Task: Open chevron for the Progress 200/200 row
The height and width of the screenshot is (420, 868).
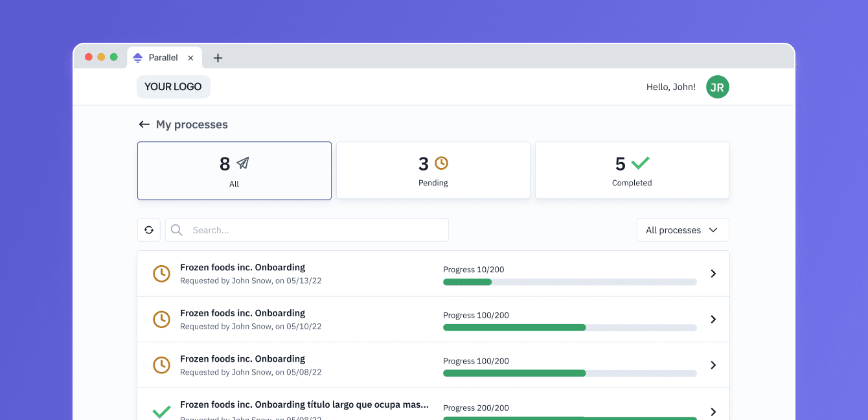Action: (x=713, y=412)
